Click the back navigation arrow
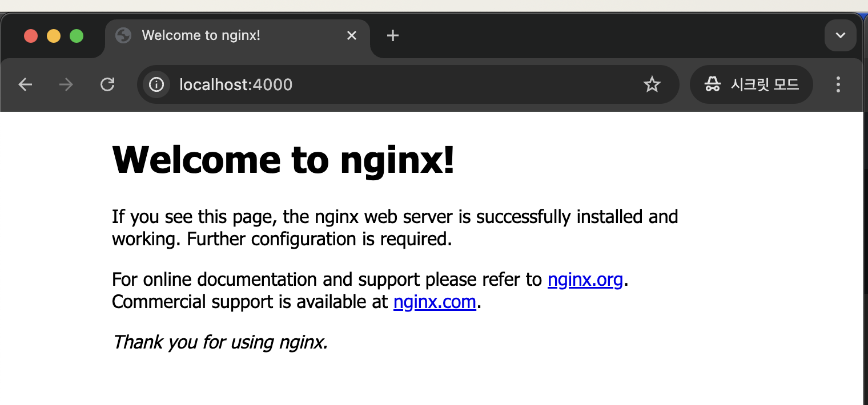This screenshot has height=405, width=868. (25, 85)
